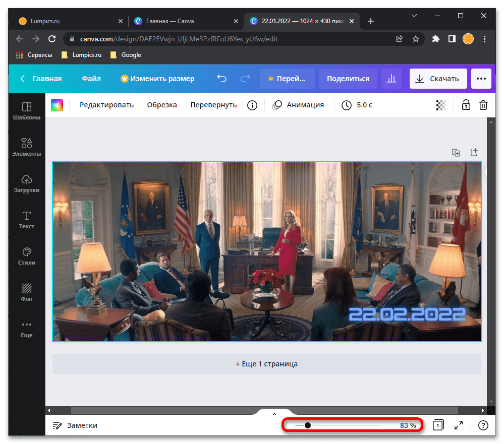Add a new page with plus-page icon
Image resolution: width=504 pixels, height=444 pixels.
[x=474, y=152]
